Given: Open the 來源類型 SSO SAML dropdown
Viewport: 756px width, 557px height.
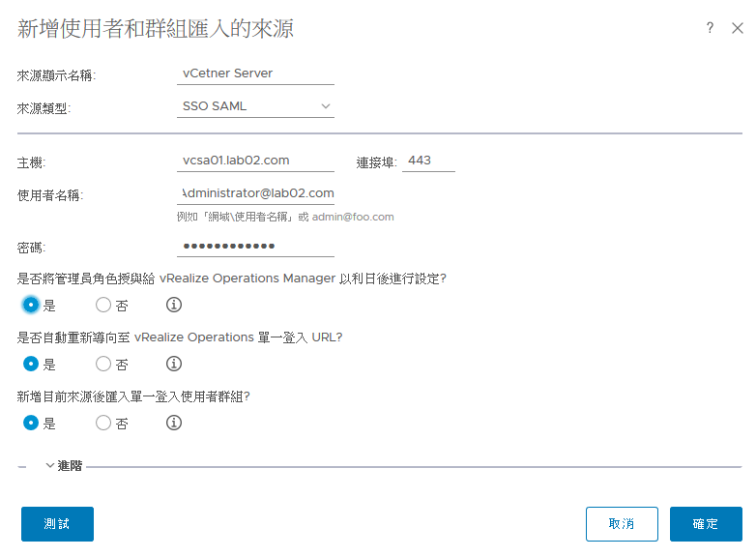Looking at the screenshot, I should click(x=255, y=106).
